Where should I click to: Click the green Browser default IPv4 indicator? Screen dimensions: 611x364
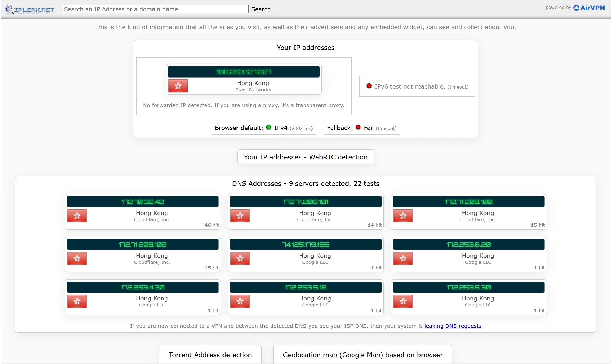point(268,127)
